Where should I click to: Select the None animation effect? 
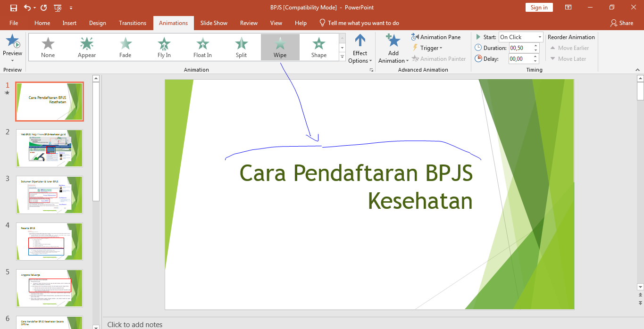pyautogui.click(x=48, y=47)
